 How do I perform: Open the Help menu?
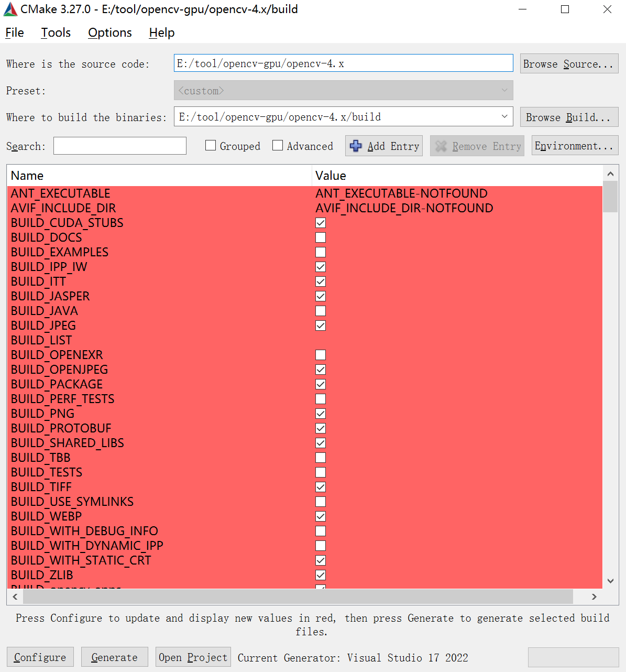(162, 32)
